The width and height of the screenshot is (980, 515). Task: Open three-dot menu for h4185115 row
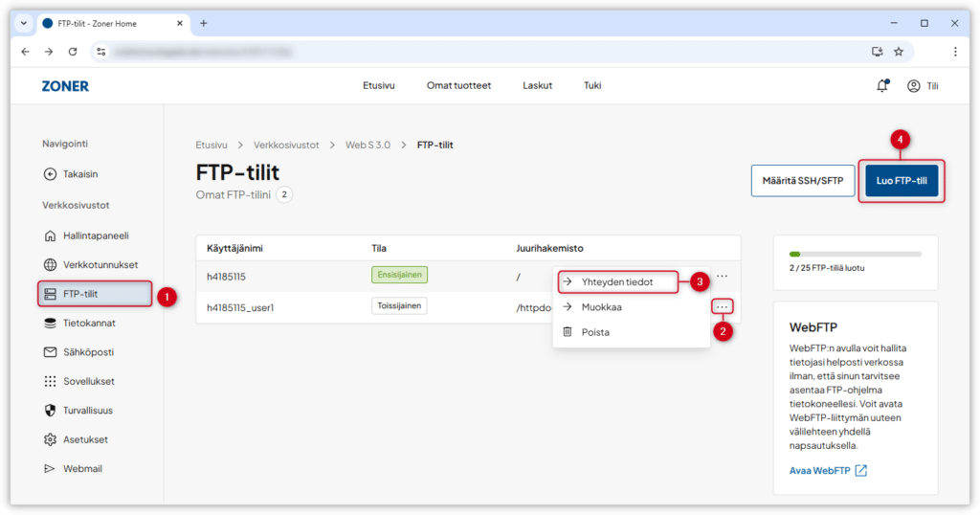723,276
